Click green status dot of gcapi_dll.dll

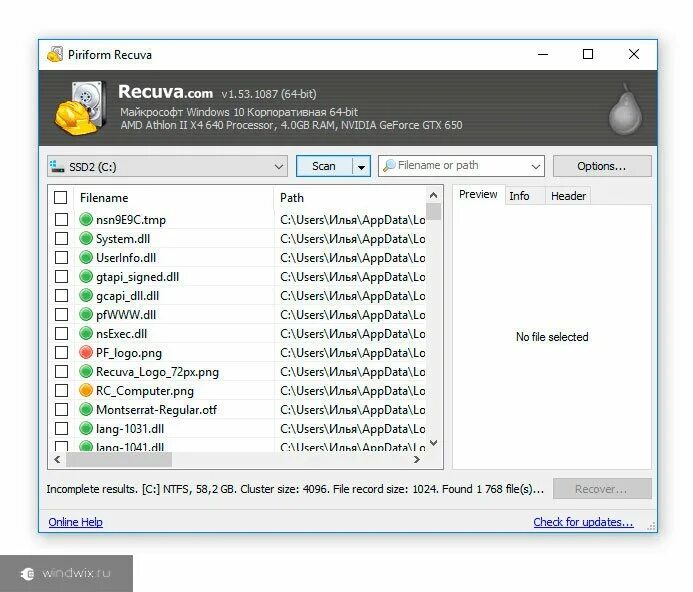tap(86, 295)
